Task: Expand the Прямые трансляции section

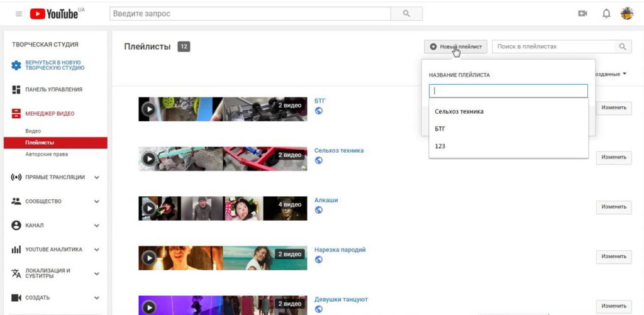Action: [x=97, y=177]
